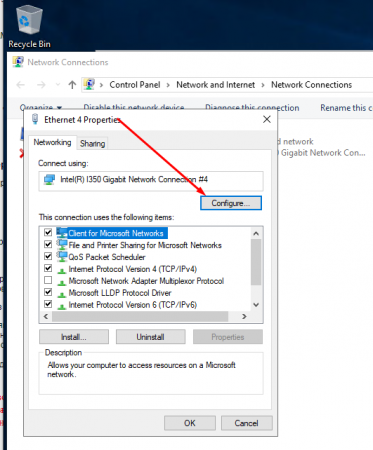The image size is (373, 450).
Task: Click the horizontal scroll left arrow
Action: [x=46, y=316]
